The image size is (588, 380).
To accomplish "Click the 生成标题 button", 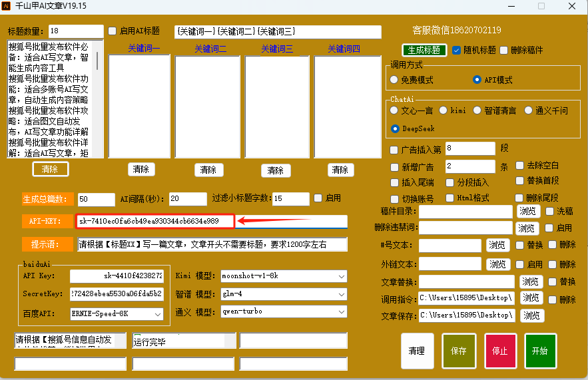I will [424, 50].
